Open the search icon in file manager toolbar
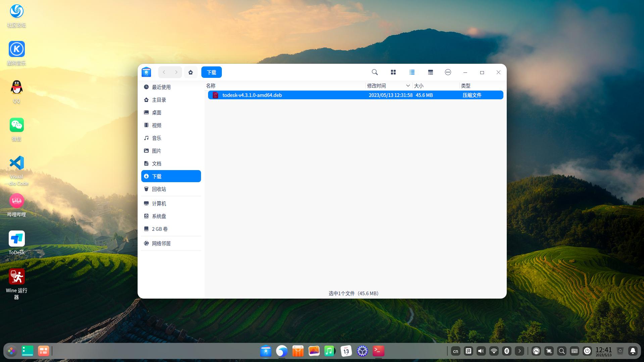The image size is (644, 362). (375, 72)
